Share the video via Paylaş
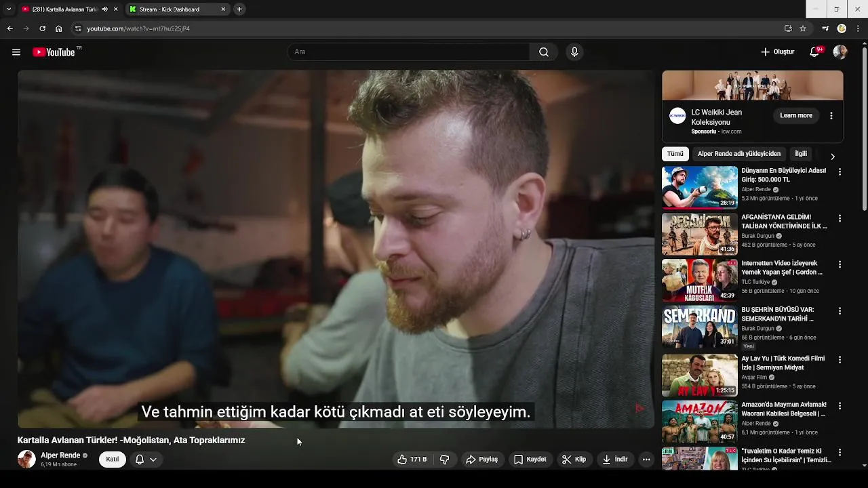 481,460
